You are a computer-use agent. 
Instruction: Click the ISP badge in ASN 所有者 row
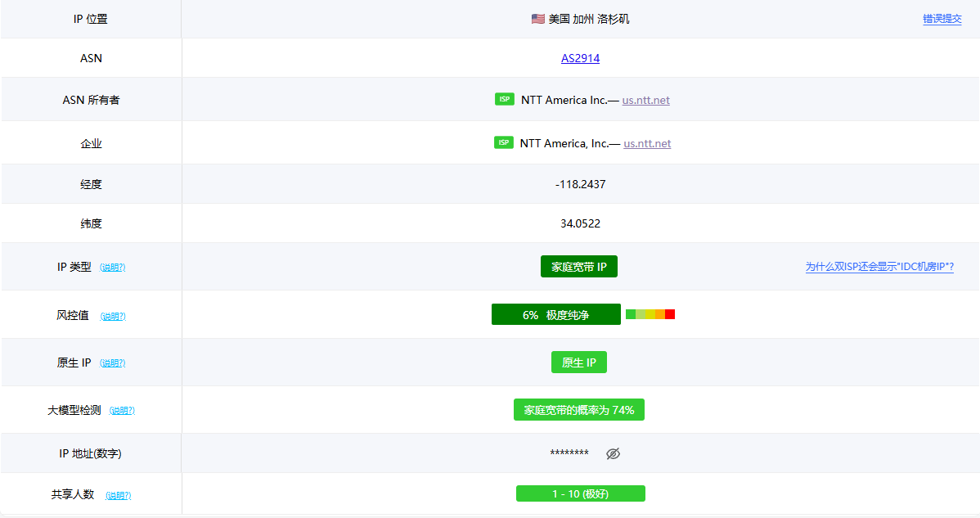click(x=505, y=99)
